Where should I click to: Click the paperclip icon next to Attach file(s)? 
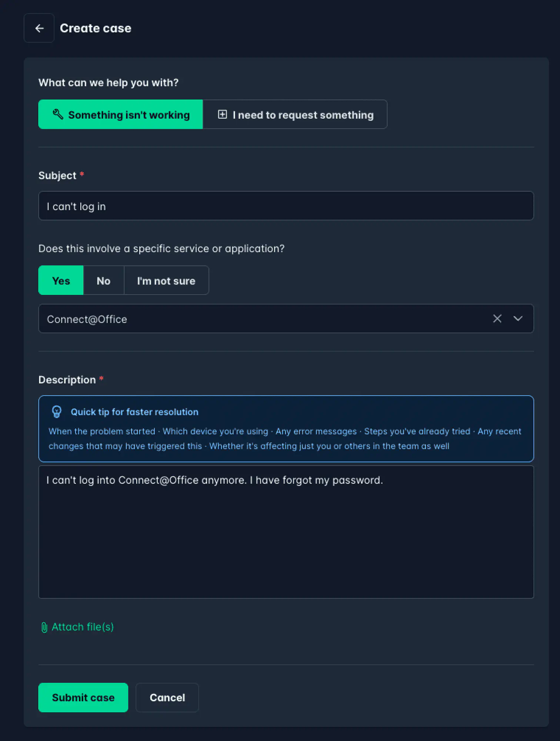tap(44, 626)
